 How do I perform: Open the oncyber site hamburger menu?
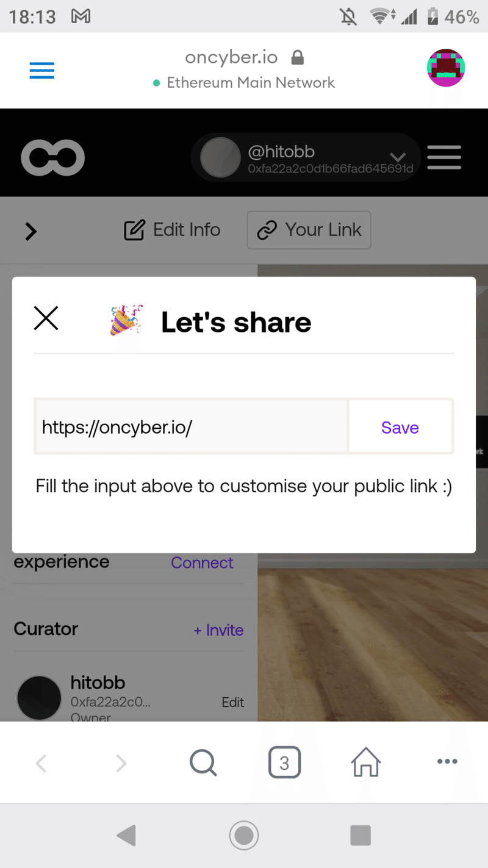444,157
